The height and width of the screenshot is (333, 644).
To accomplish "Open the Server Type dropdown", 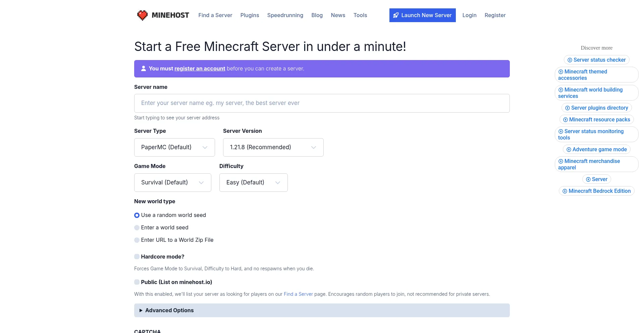I will pos(174,147).
